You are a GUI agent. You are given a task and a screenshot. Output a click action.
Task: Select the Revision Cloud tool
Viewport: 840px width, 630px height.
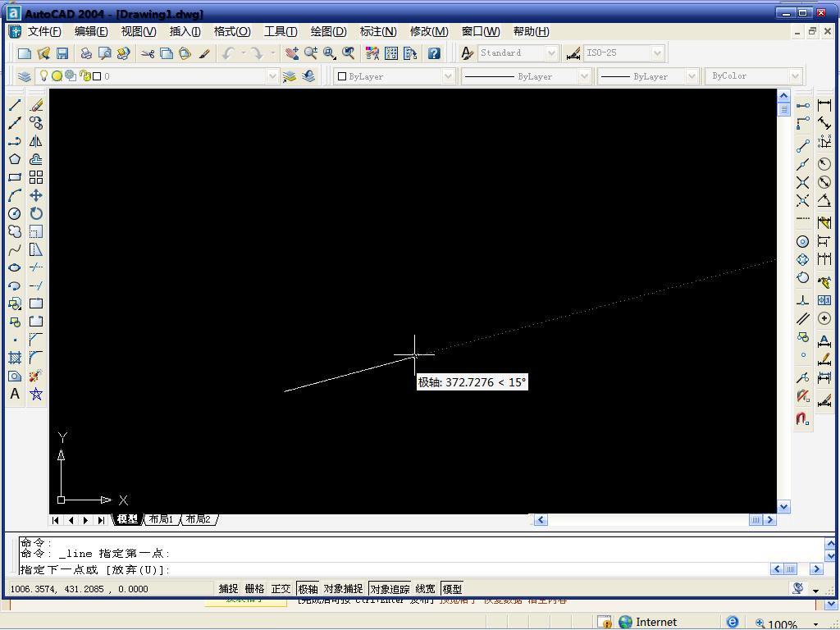15,231
